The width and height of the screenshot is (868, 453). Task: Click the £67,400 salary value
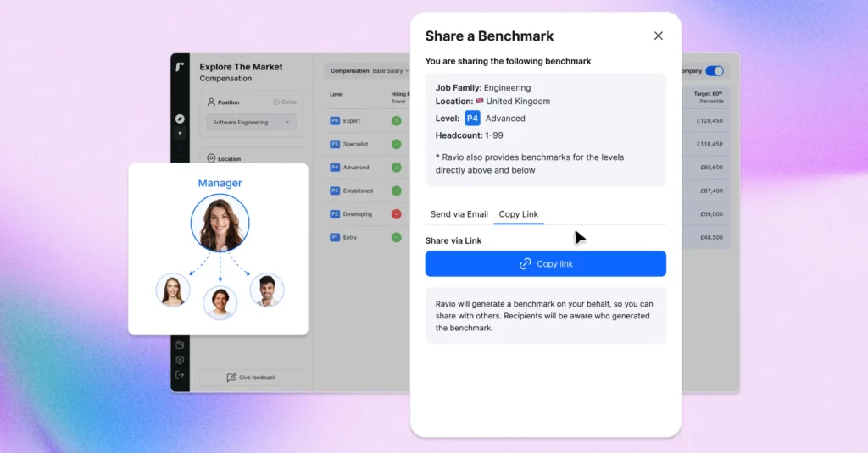coord(711,191)
